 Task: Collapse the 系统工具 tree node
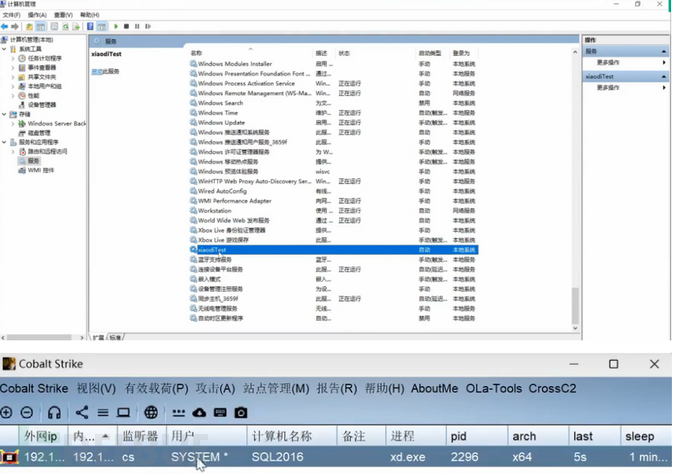coord(6,49)
